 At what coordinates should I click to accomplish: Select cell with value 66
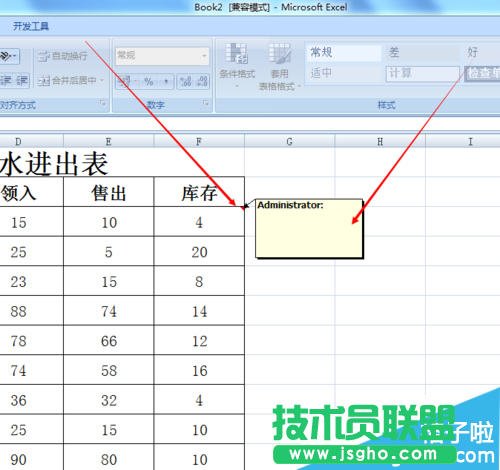click(x=109, y=340)
